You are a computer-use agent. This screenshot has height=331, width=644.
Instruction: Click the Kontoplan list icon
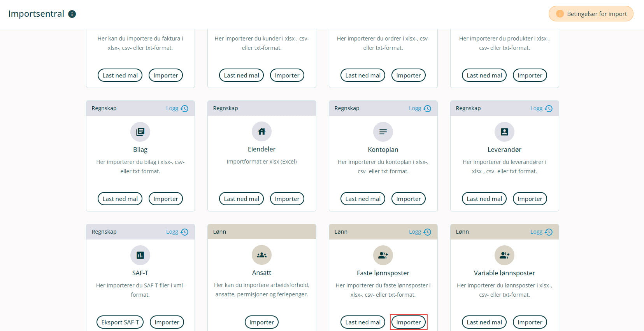(x=383, y=132)
